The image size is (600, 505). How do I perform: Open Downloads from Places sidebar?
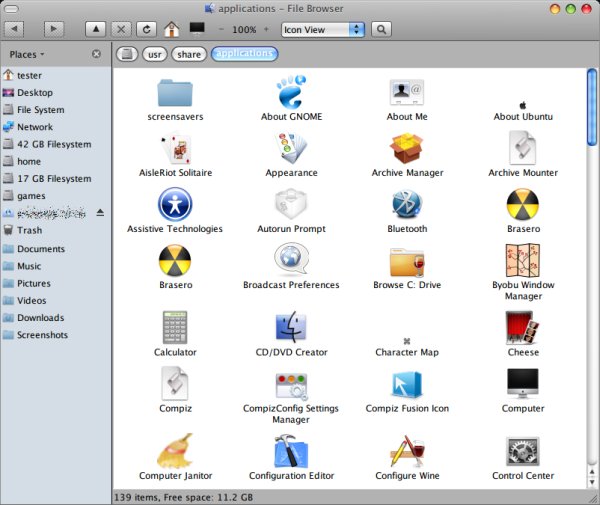click(40, 318)
